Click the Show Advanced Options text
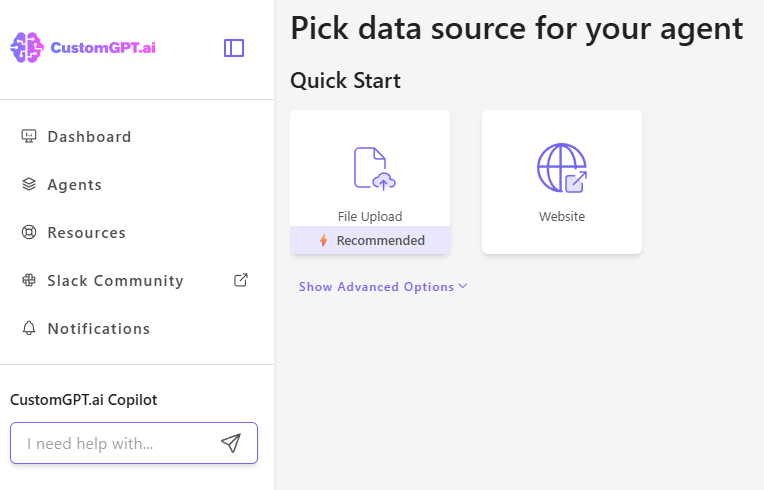 (376, 287)
